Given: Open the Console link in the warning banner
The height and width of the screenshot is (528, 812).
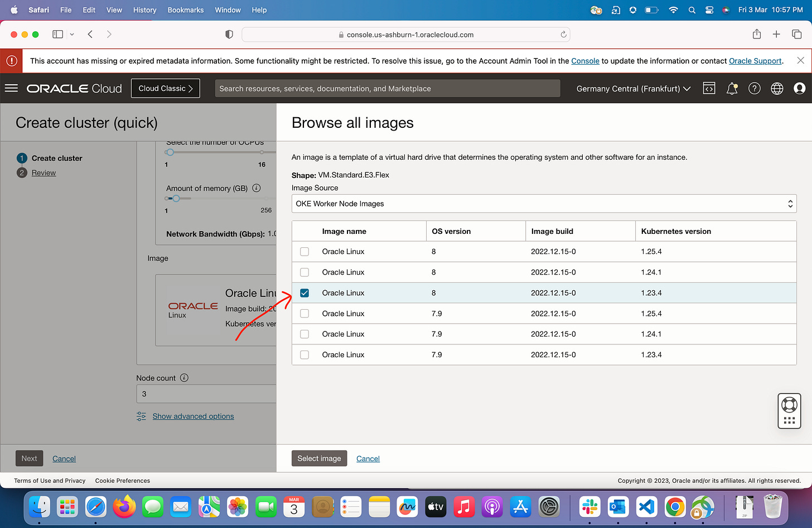Looking at the screenshot, I should 585,61.
